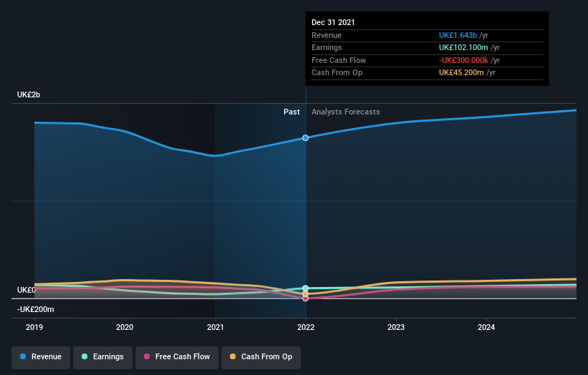Click the Earnings row label in tooltip
Viewport: 588px width, 375px height.
pyautogui.click(x=327, y=47)
